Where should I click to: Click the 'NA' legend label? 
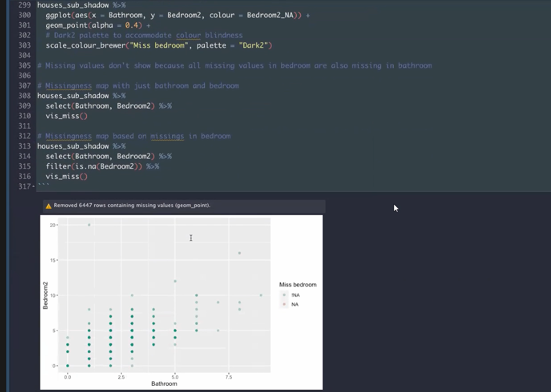coord(295,305)
